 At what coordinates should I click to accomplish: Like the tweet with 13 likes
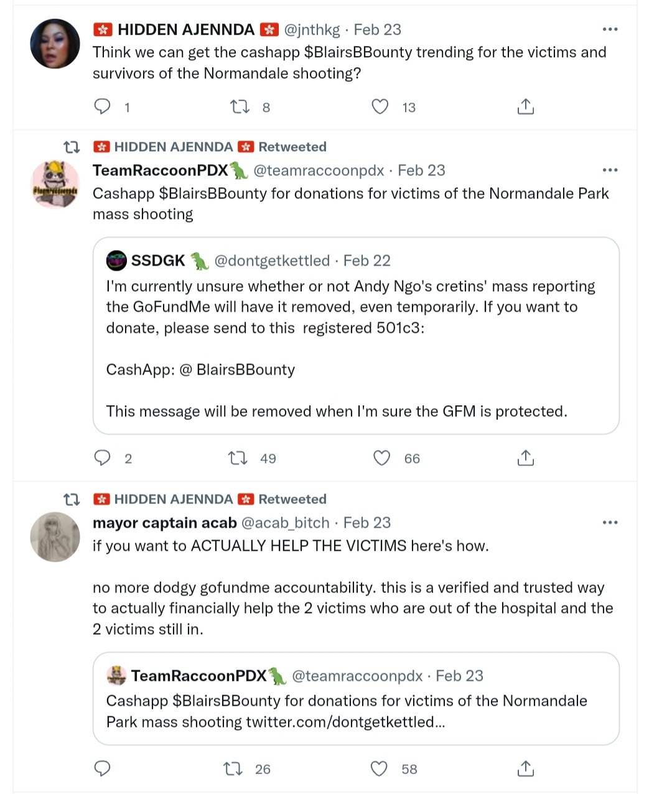coord(380,107)
